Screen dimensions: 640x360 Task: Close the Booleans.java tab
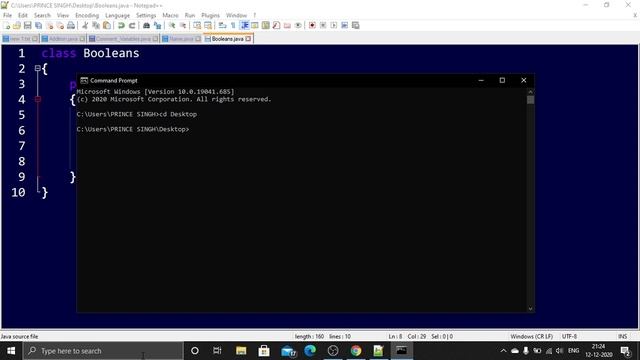click(x=248, y=39)
